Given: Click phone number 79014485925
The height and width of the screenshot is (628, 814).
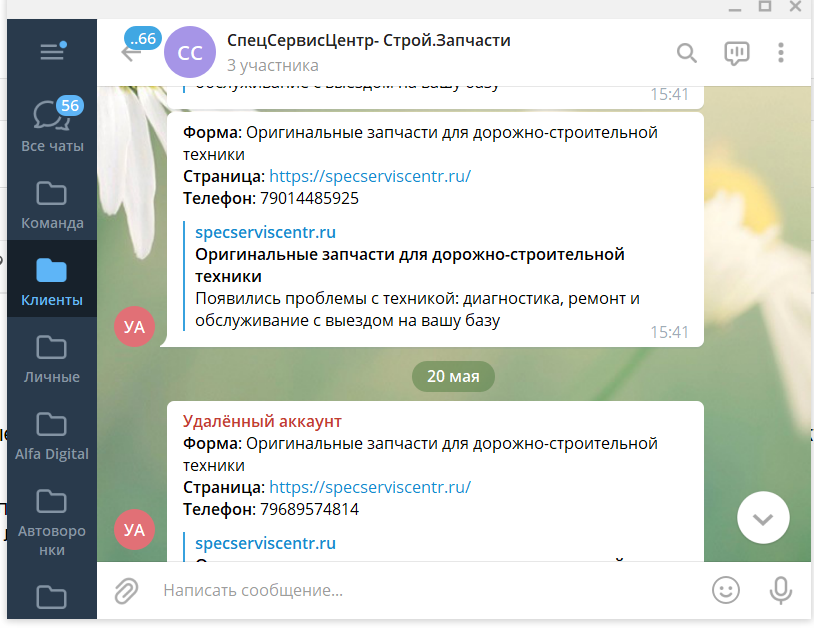Looking at the screenshot, I should [309, 198].
